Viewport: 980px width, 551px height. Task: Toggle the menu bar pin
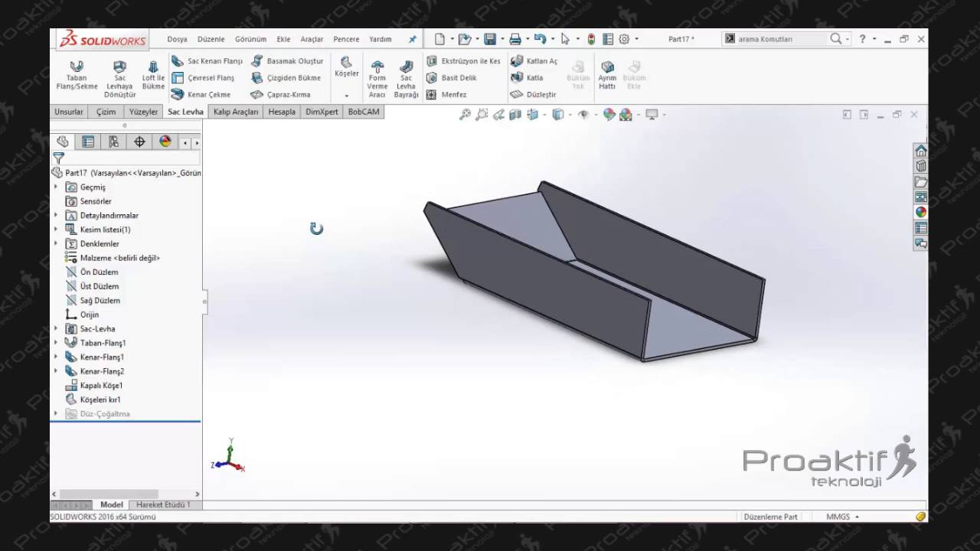click(412, 39)
